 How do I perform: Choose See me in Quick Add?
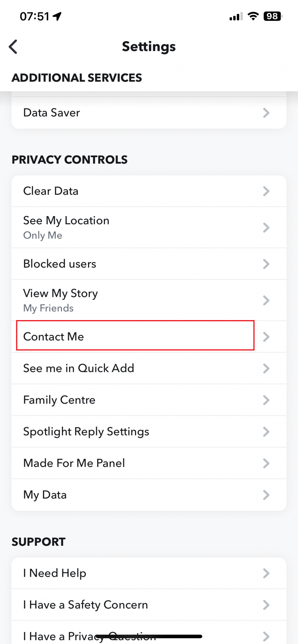(149, 368)
